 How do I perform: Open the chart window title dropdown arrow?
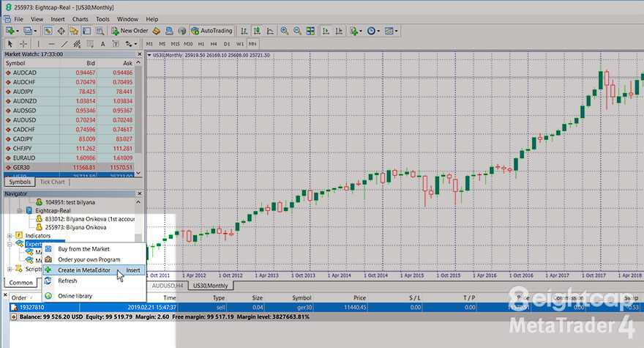point(149,55)
